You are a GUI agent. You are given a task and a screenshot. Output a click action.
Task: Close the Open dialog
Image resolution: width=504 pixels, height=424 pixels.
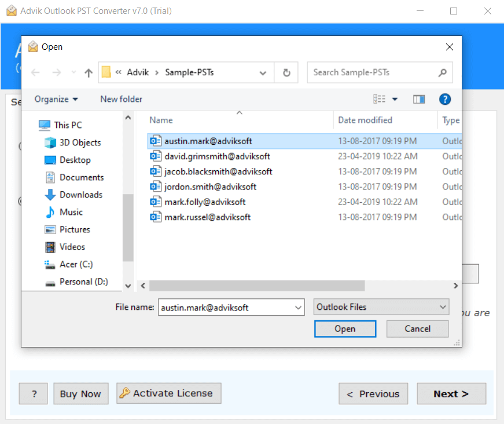(x=450, y=47)
